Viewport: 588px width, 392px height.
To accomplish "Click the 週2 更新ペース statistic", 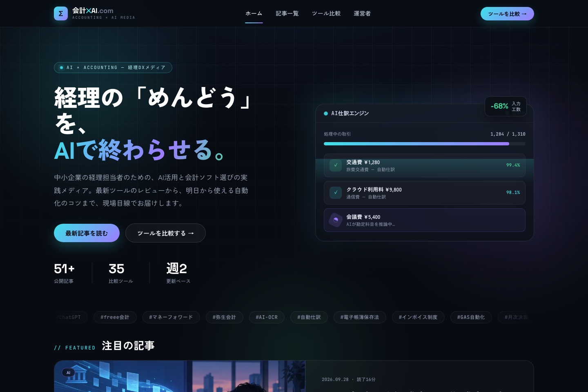I will coord(178,273).
